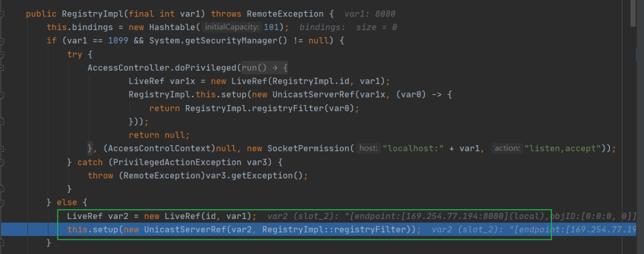Click 'var1x' in the 'LiveRef var1x' declaration
Image resolution: width=644 pixels, height=254 pixels.
click(182, 81)
